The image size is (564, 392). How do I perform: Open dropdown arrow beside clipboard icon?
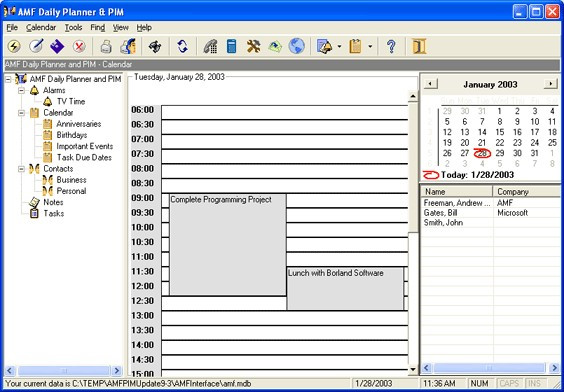tap(370, 46)
